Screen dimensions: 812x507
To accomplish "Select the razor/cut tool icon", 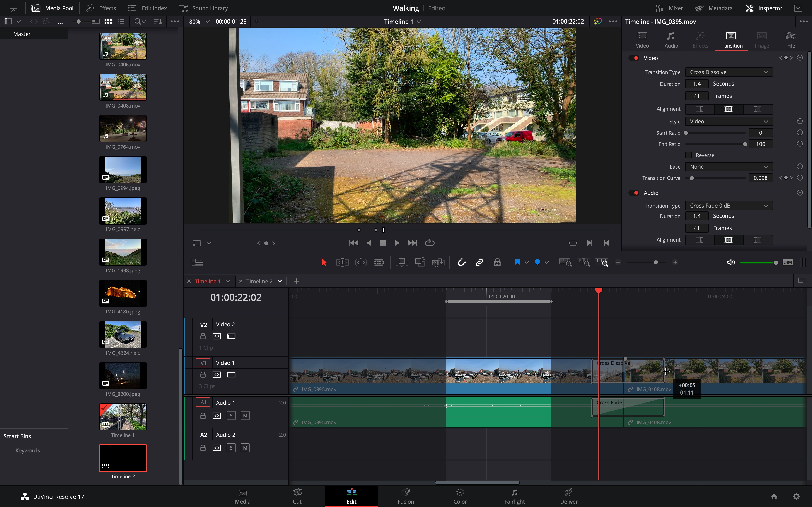I will click(379, 262).
